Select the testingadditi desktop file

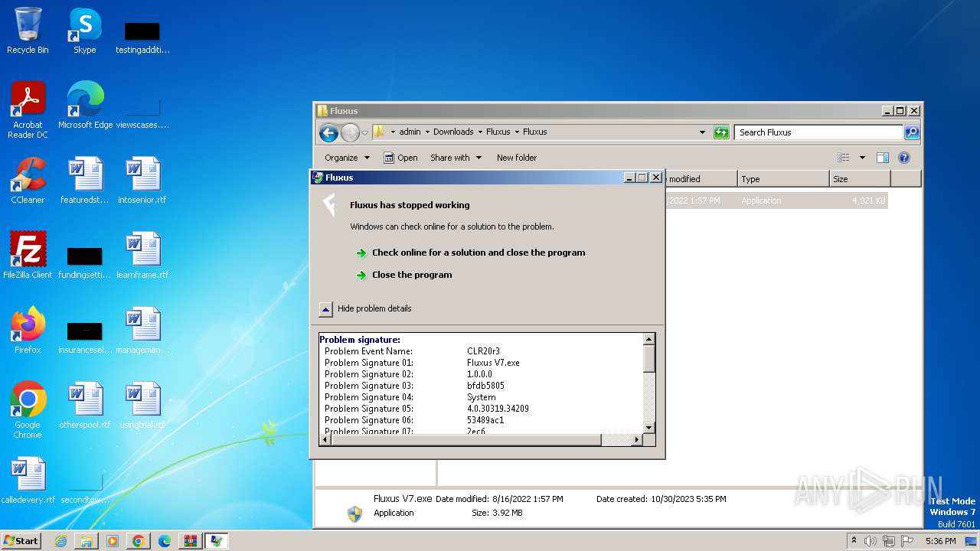click(142, 37)
